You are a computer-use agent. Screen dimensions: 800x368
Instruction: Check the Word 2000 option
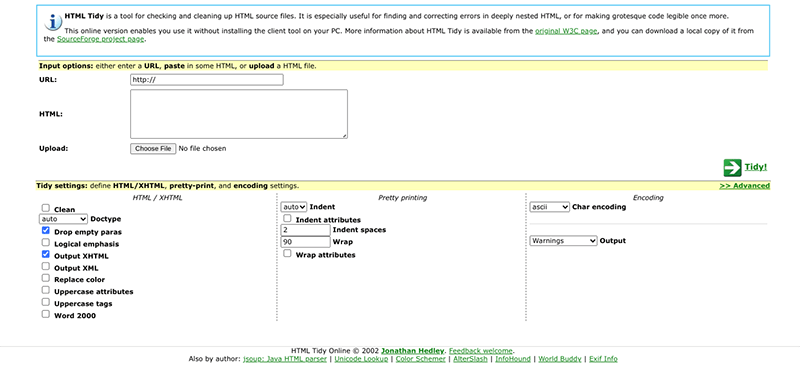tap(46, 314)
